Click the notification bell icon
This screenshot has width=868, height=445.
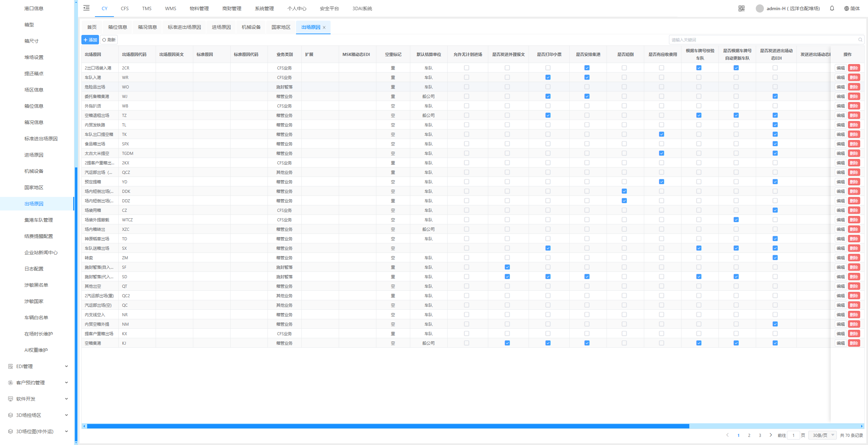click(x=832, y=8)
